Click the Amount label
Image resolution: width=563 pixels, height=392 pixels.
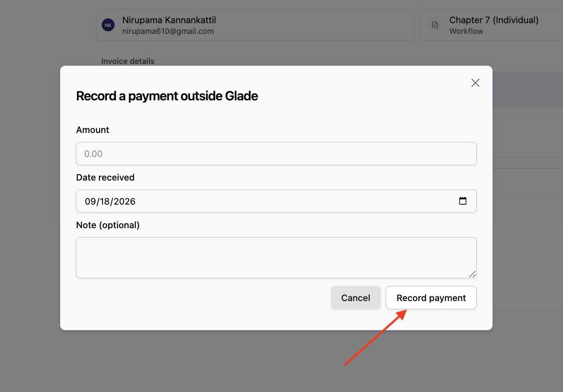click(x=93, y=130)
